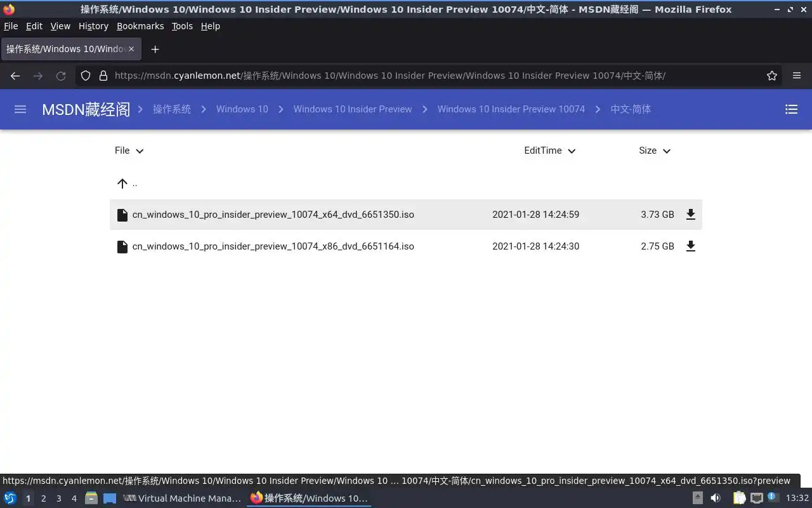812x508 pixels.
Task: Navigate to Windows 10 breadcrumb
Action: (x=242, y=109)
